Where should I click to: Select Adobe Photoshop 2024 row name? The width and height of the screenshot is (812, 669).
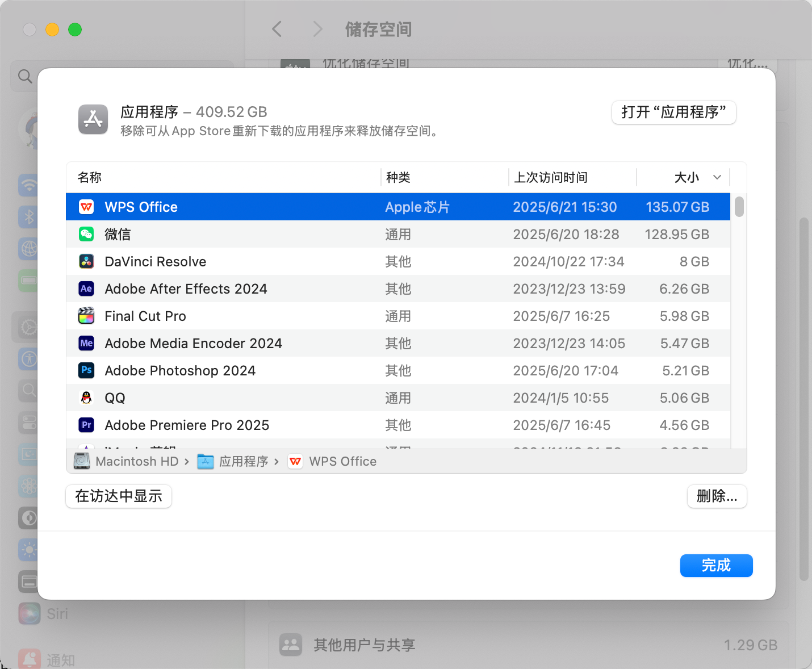180,370
